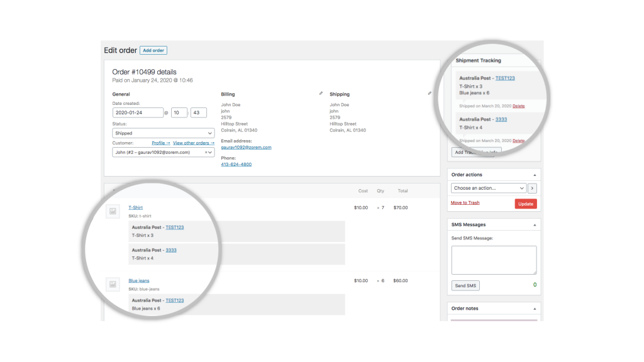Viewport: 644px width, 362px height.
Task: Click T-Shirt total $70.00
Action: coord(401,207)
